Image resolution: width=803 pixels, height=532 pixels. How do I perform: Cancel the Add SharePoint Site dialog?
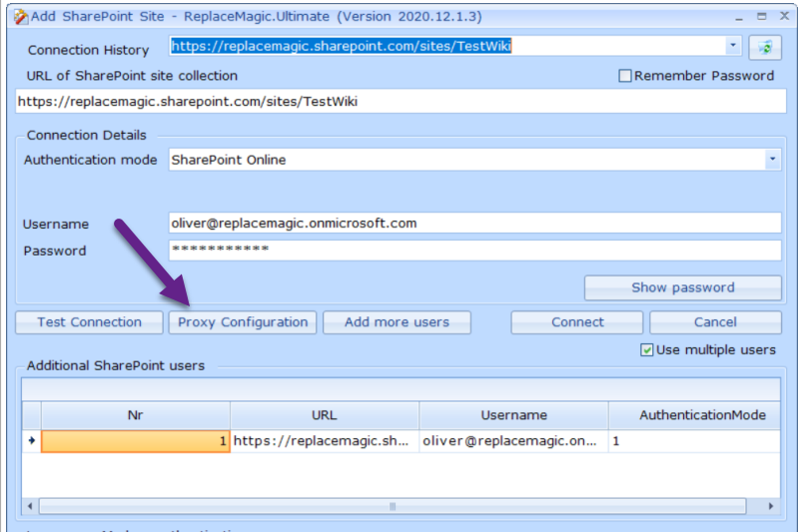(715, 322)
